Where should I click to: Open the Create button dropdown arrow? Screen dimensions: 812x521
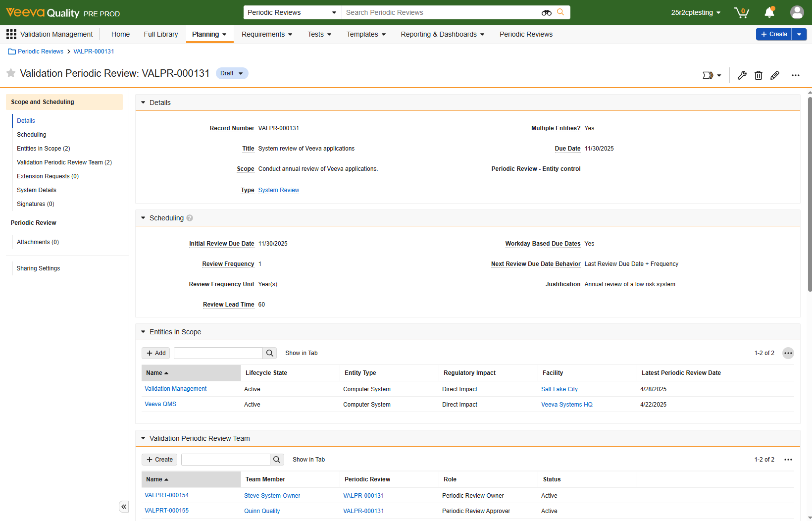(x=799, y=34)
